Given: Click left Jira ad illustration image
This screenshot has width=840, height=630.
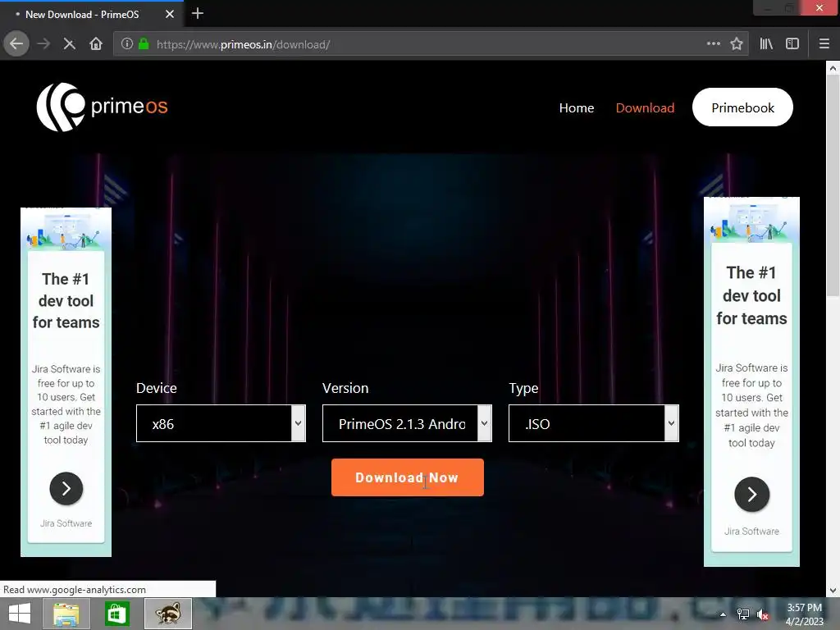Looking at the screenshot, I should [x=66, y=231].
